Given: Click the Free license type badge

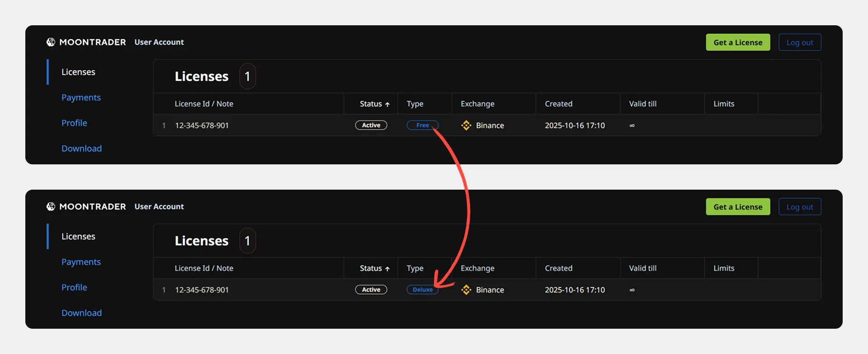Looking at the screenshot, I should click(x=422, y=126).
